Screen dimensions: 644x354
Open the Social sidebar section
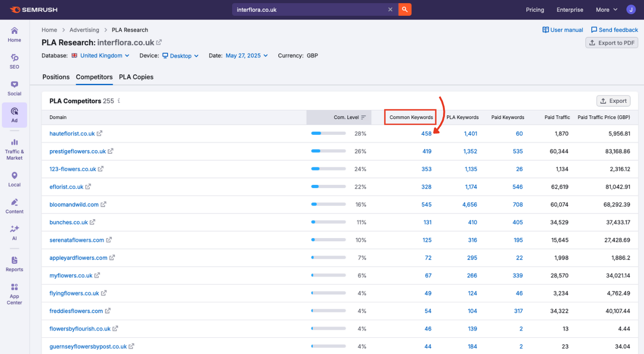coord(14,88)
